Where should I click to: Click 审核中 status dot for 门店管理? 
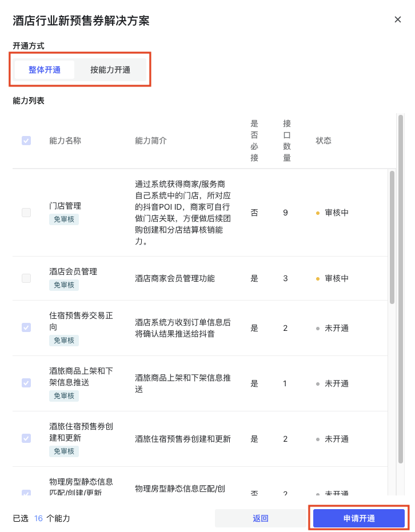point(318,213)
